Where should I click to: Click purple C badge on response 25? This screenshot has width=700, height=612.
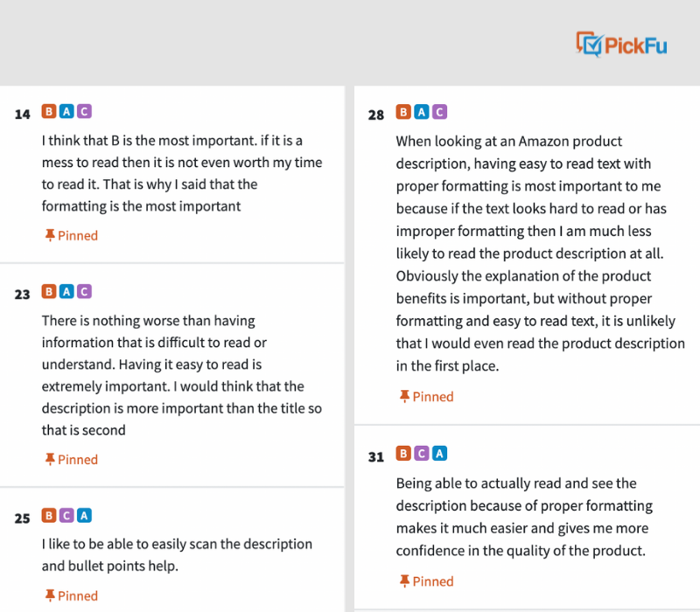[x=66, y=515]
